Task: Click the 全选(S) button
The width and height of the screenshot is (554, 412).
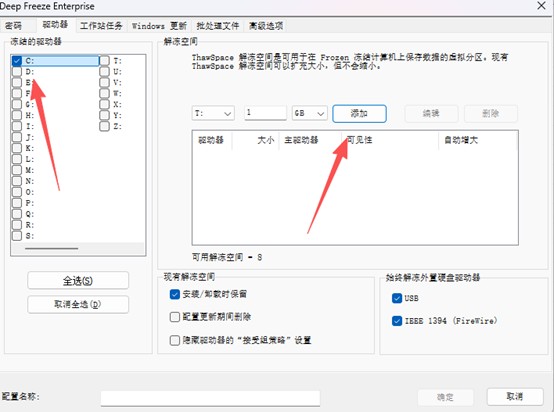Action: point(78,281)
